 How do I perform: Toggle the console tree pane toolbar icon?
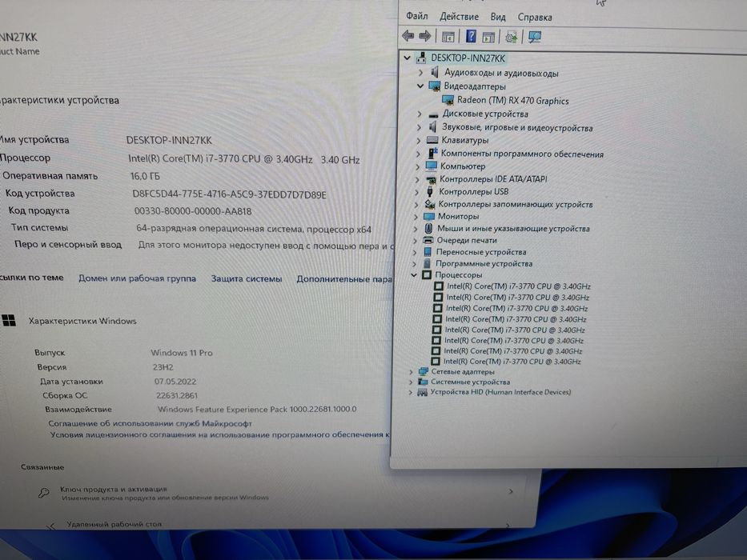click(x=448, y=36)
